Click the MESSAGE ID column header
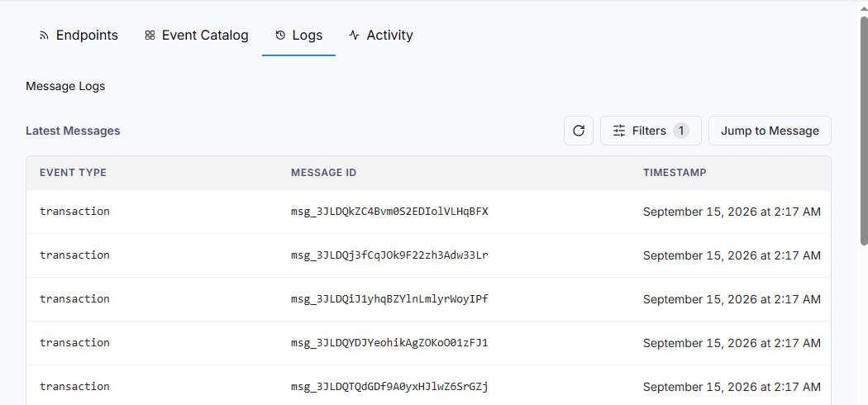 pyautogui.click(x=323, y=173)
